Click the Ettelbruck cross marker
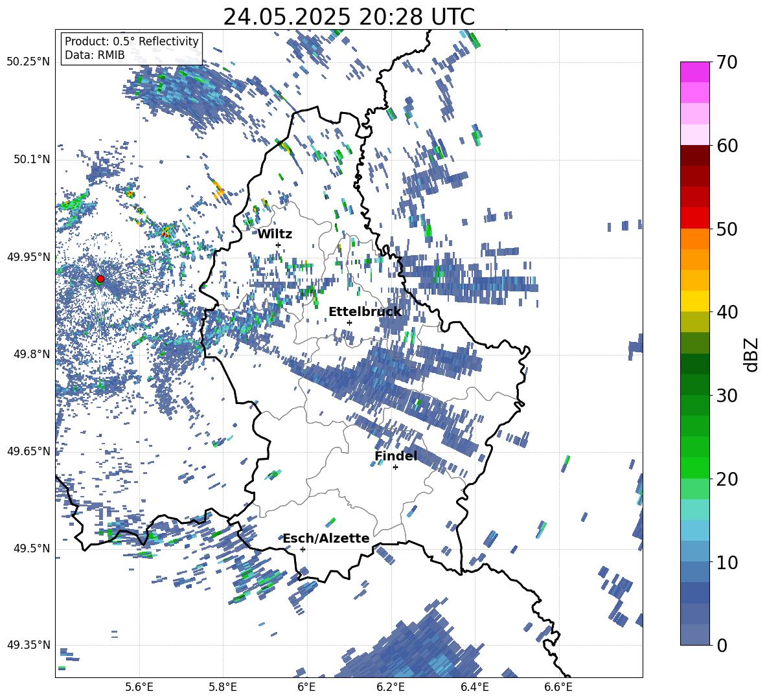767x700 pixels. point(349,322)
